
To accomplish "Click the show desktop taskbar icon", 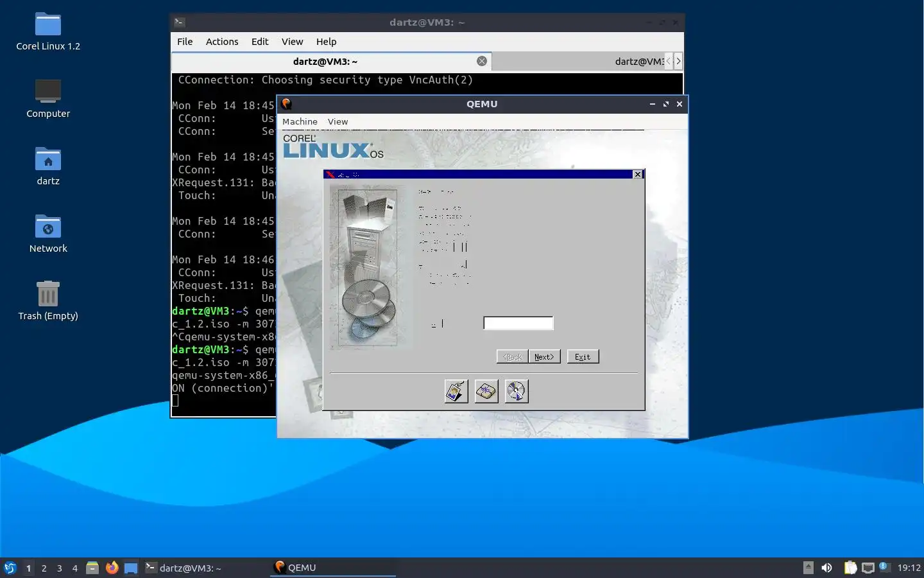I will pyautogui.click(x=131, y=568).
